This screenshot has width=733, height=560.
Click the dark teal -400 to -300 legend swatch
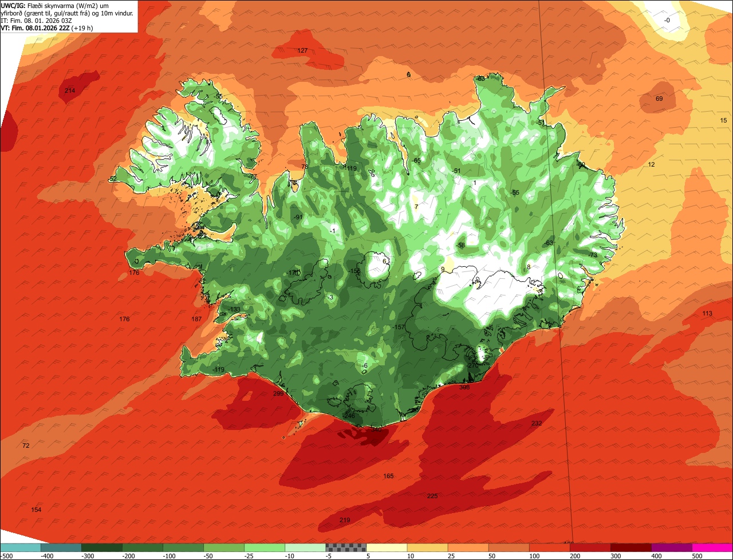point(61,547)
